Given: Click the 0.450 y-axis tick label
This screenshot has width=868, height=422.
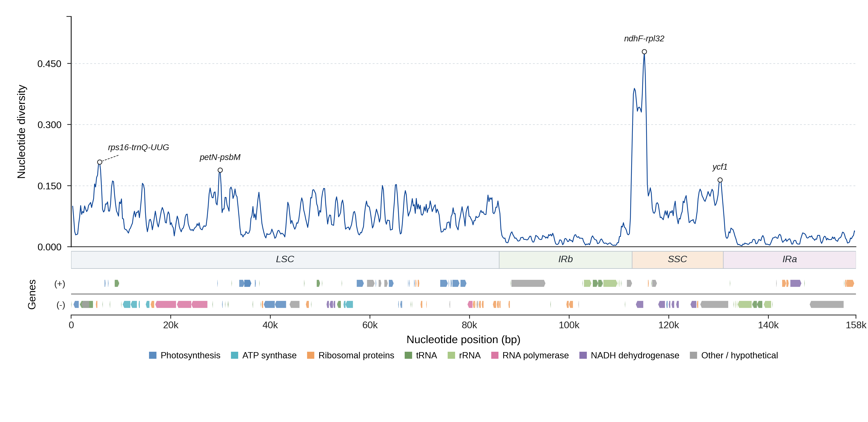Looking at the screenshot, I should pos(50,64).
